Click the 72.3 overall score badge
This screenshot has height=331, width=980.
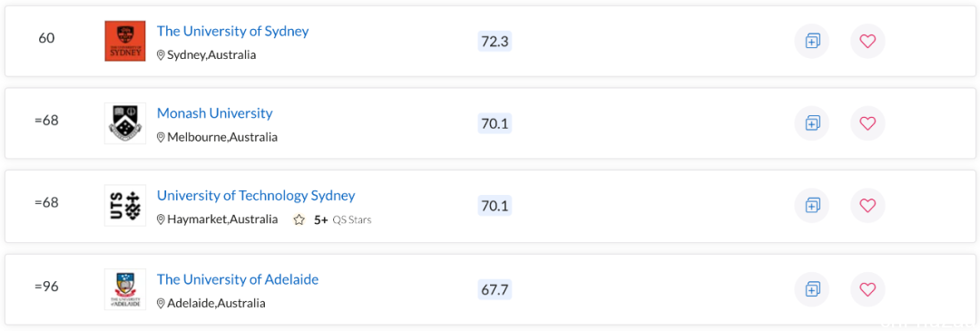tap(495, 41)
